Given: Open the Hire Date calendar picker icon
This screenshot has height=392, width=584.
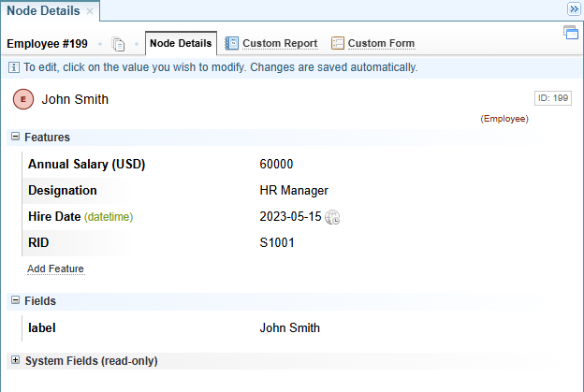Looking at the screenshot, I should [332, 217].
